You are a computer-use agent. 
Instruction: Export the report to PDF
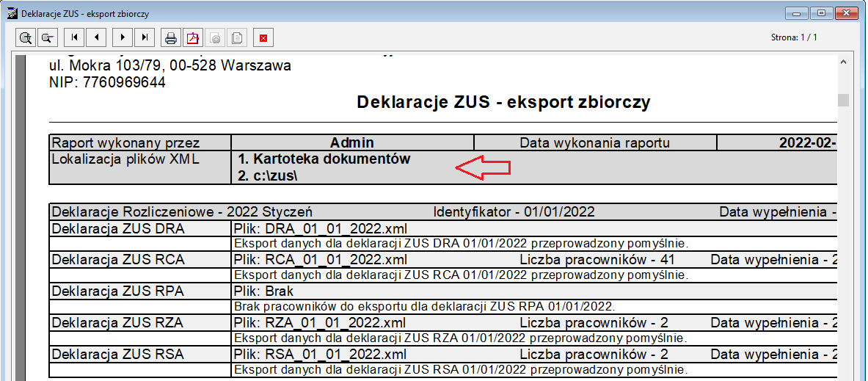point(193,37)
